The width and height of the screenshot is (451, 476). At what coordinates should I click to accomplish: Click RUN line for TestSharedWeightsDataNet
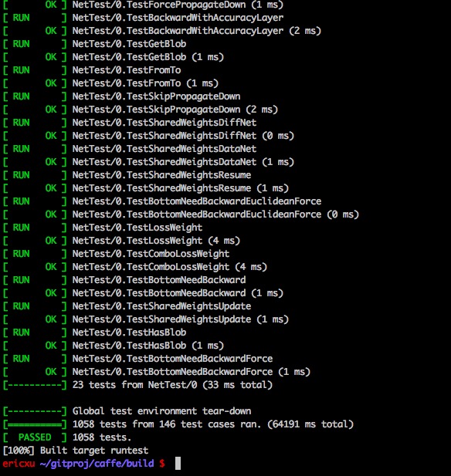coord(130,149)
